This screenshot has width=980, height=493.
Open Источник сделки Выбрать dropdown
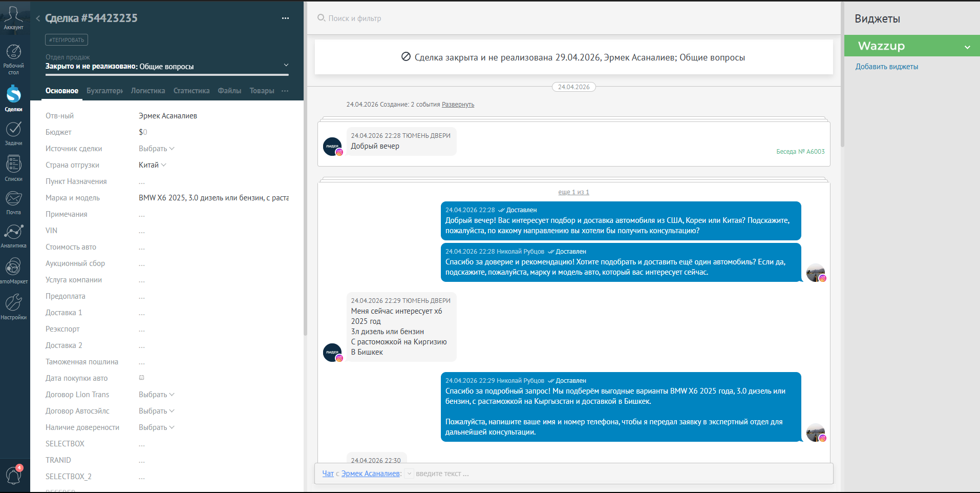(x=157, y=149)
